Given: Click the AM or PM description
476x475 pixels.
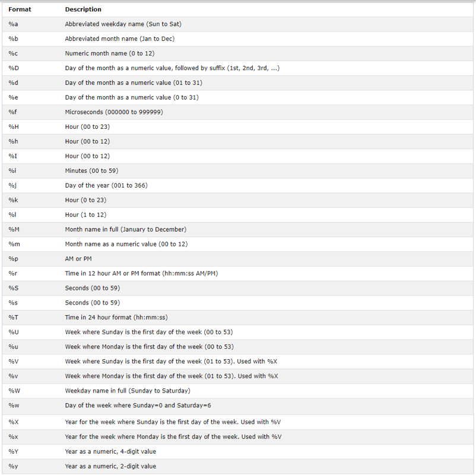Looking at the screenshot, I should pyautogui.click(x=78, y=259).
